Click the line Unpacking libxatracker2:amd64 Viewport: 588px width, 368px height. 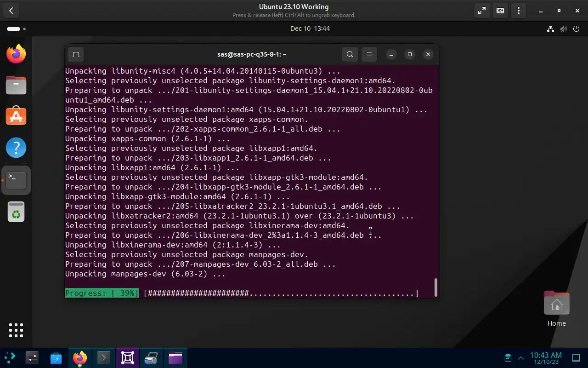tap(239, 216)
